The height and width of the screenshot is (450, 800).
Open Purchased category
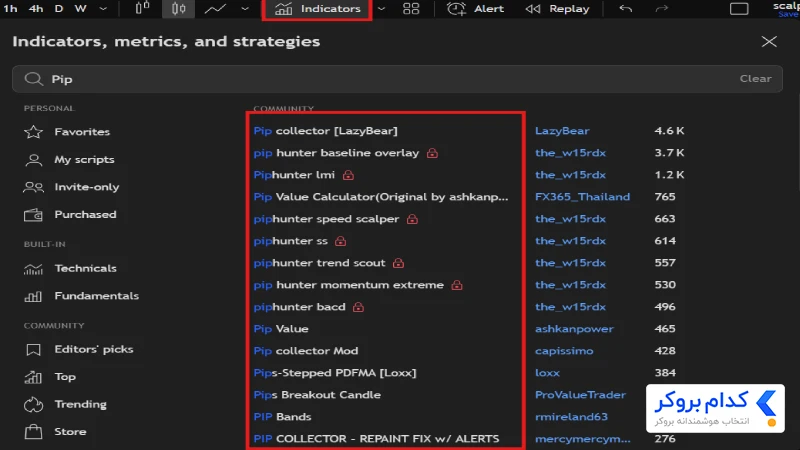coord(70,214)
